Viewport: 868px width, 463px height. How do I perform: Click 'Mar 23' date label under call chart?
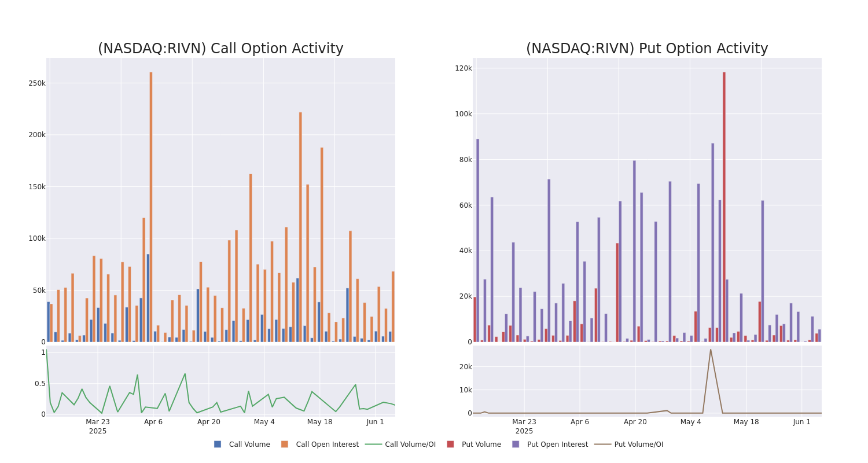tap(98, 422)
